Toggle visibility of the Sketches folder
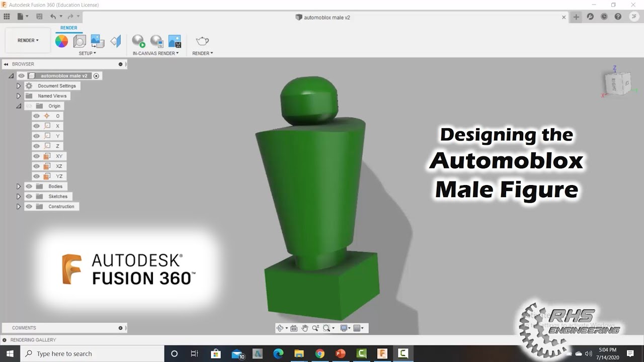This screenshot has width=644, height=362. pos(29,197)
